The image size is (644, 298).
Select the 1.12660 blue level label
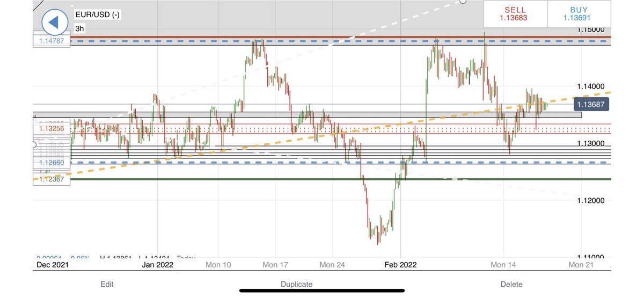pyautogui.click(x=52, y=163)
